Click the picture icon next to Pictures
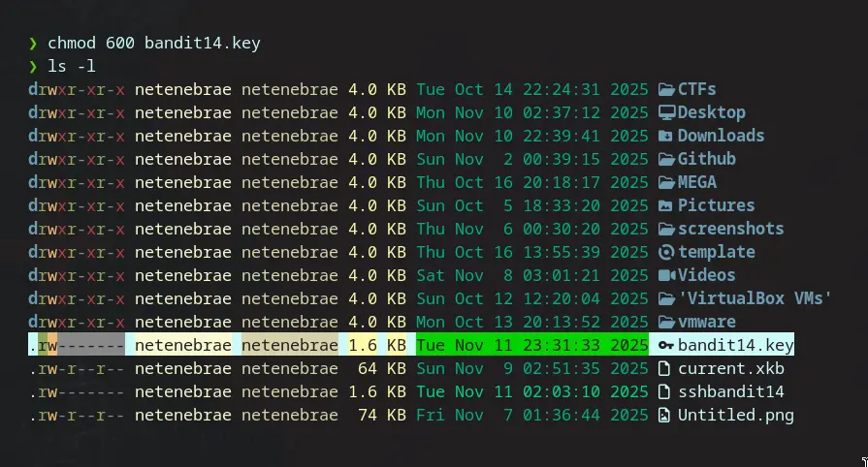Image resolution: width=868 pixels, height=467 pixels. (x=665, y=205)
